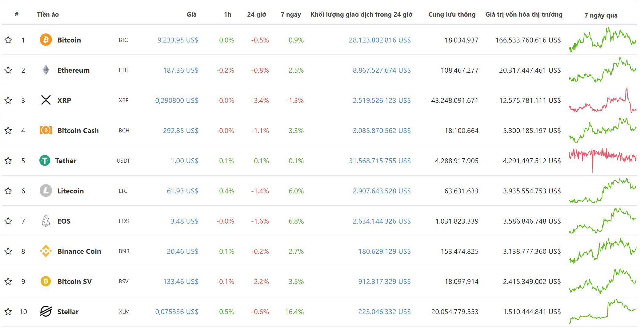Click XRP's -3.4% 24-hour change
Image resolution: width=644 pixels, height=328 pixels.
pos(260,100)
